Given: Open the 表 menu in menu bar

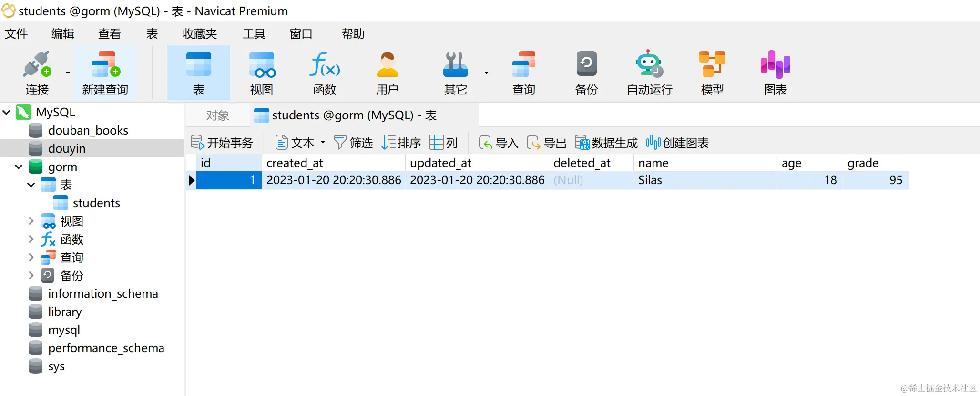Looking at the screenshot, I should point(152,34).
